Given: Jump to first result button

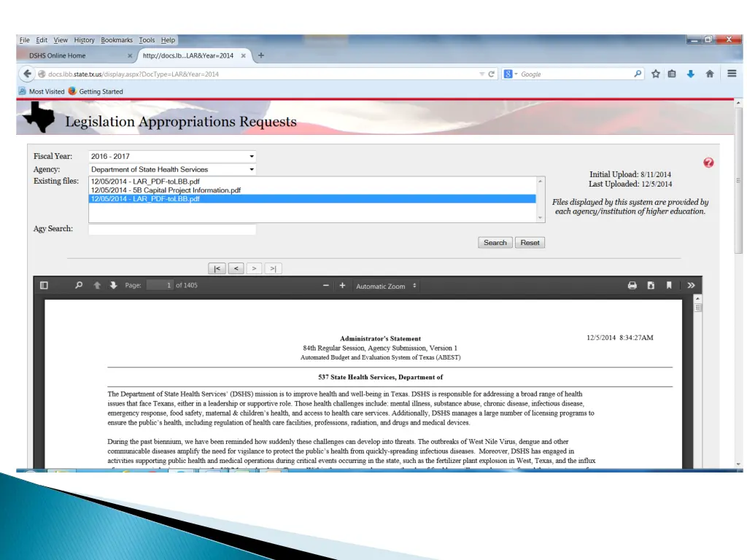Looking at the screenshot, I should pos(217,268).
